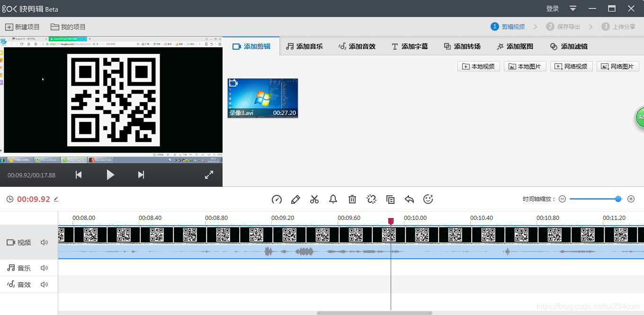The image size is (644, 315).
Task: Go to step 3 上传分享
Action: [x=618, y=27]
